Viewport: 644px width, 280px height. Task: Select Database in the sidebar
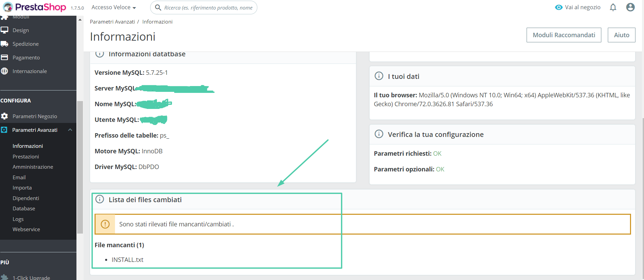tap(24, 208)
